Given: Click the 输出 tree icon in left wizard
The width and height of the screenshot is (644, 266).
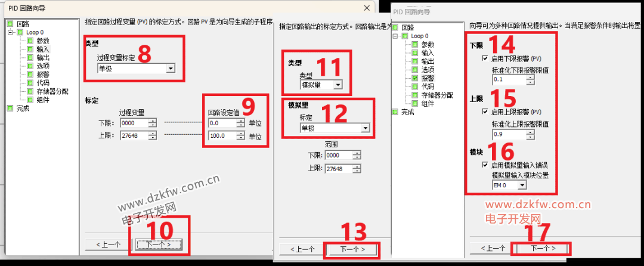Looking at the screenshot, I should point(30,57).
